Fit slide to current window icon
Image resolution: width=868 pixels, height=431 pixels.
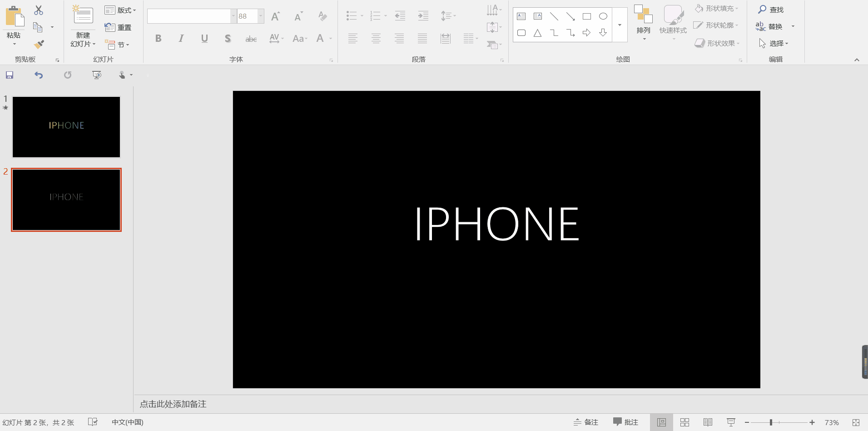856,422
